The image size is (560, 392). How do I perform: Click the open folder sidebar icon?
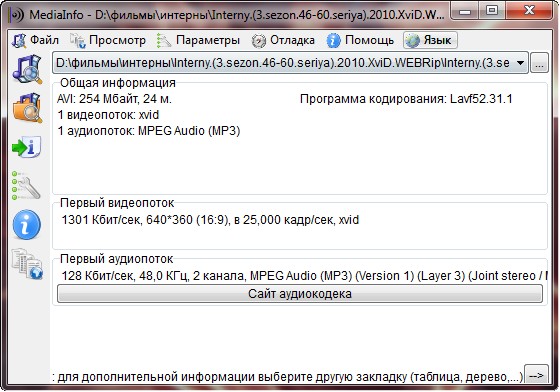tap(27, 108)
